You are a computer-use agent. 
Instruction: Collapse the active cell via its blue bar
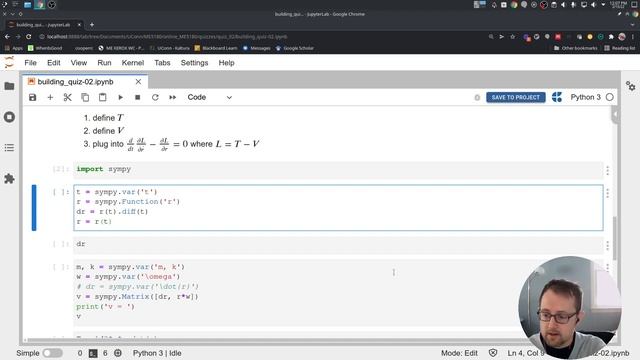pos(34,207)
